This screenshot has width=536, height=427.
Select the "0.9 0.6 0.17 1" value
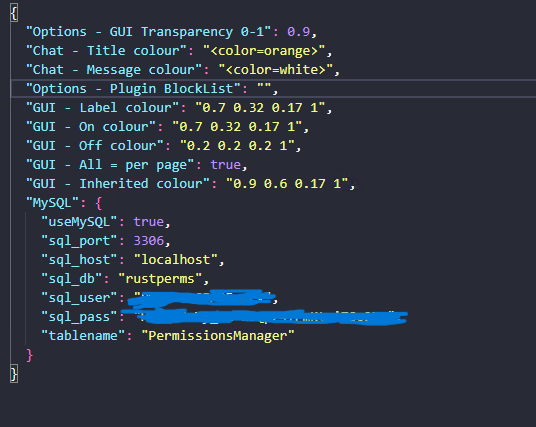pyautogui.click(x=287, y=184)
